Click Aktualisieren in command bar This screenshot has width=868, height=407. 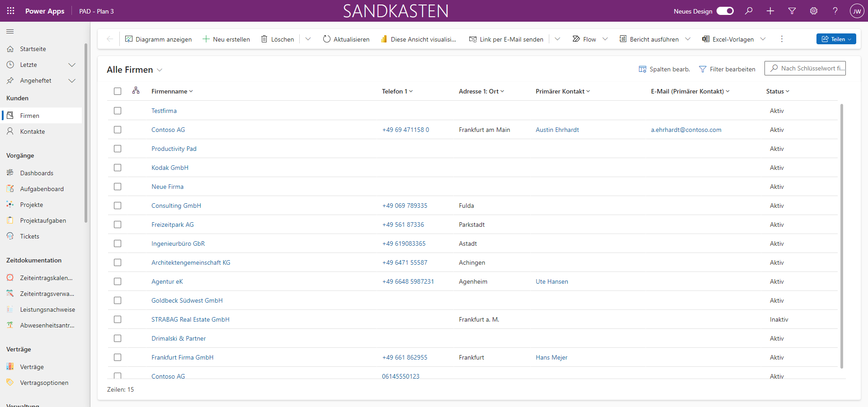tap(346, 39)
